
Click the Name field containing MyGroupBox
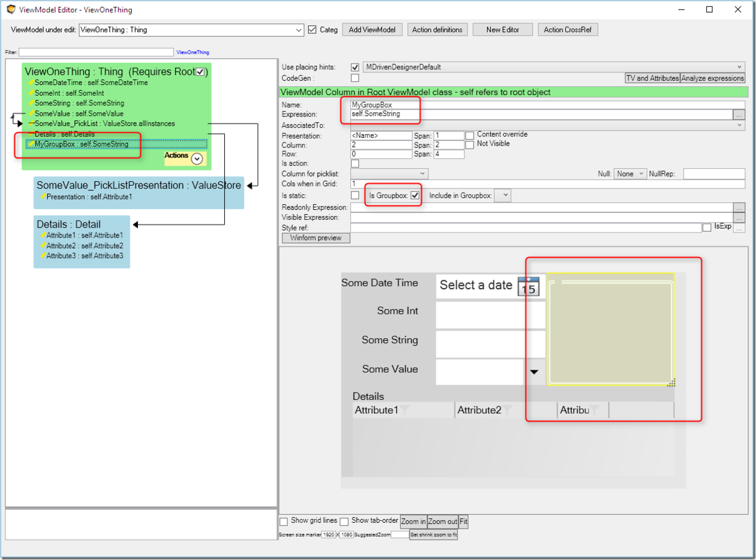tap(547, 105)
